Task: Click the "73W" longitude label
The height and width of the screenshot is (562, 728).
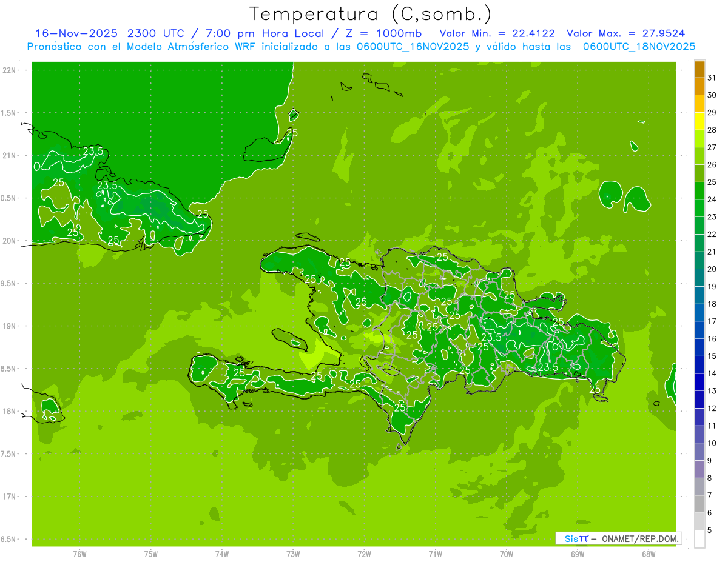Action: click(x=292, y=554)
